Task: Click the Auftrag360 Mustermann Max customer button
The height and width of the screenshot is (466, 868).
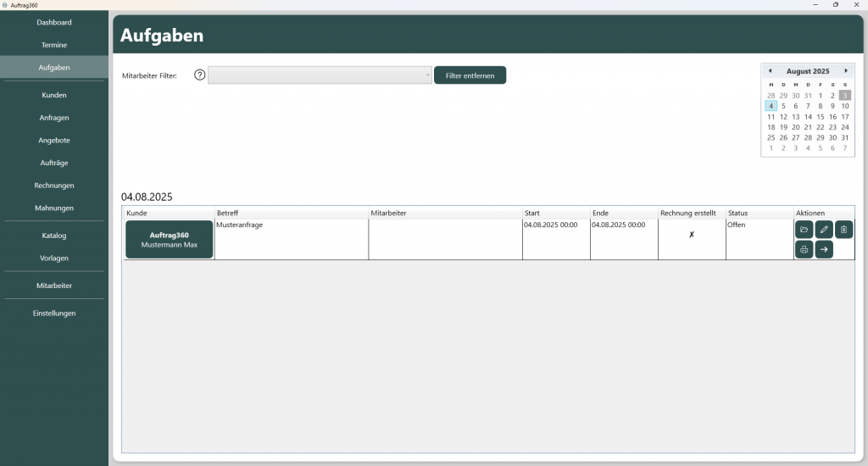Action: tap(170, 240)
